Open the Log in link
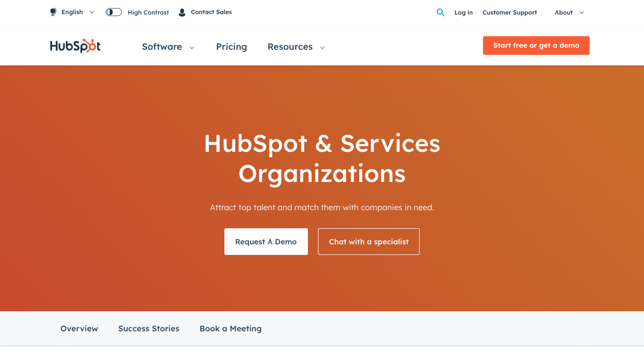This screenshot has width=644, height=357. (463, 13)
